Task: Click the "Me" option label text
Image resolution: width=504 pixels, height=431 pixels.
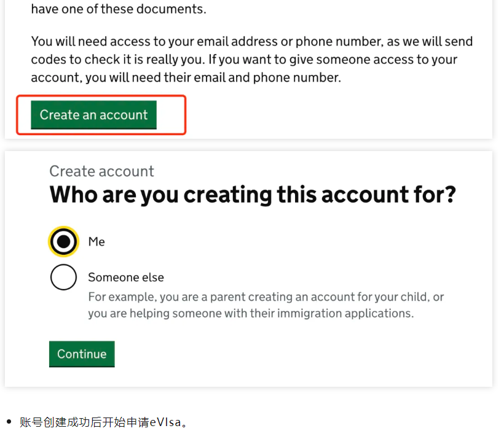Action: [96, 242]
